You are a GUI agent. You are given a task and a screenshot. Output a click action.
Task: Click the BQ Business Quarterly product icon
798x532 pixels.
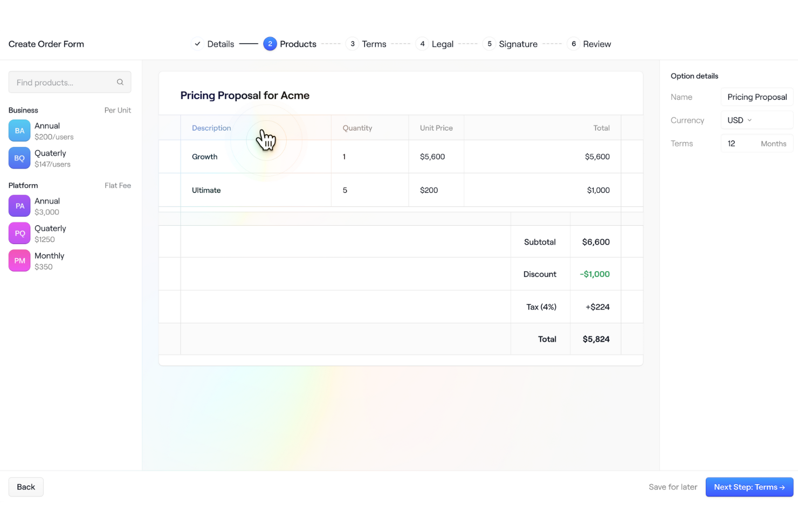[19, 158]
